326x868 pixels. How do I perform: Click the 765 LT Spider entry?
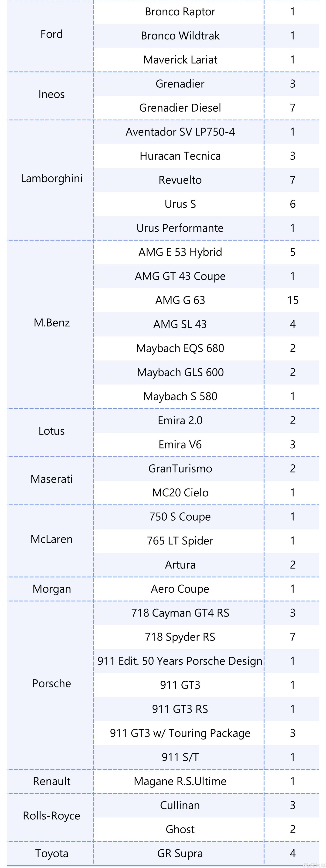click(x=180, y=541)
